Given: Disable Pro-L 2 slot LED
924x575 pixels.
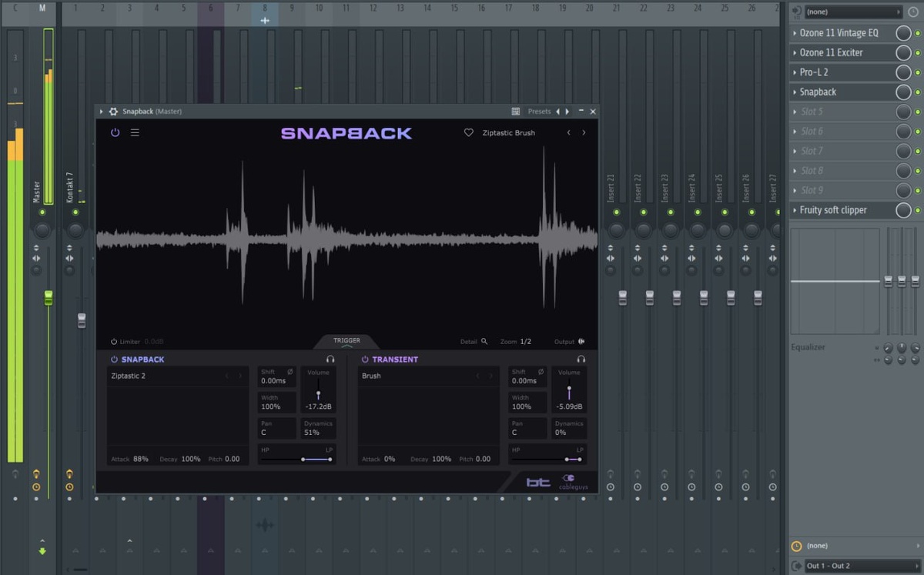Looking at the screenshot, I should pyautogui.click(x=918, y=72).
